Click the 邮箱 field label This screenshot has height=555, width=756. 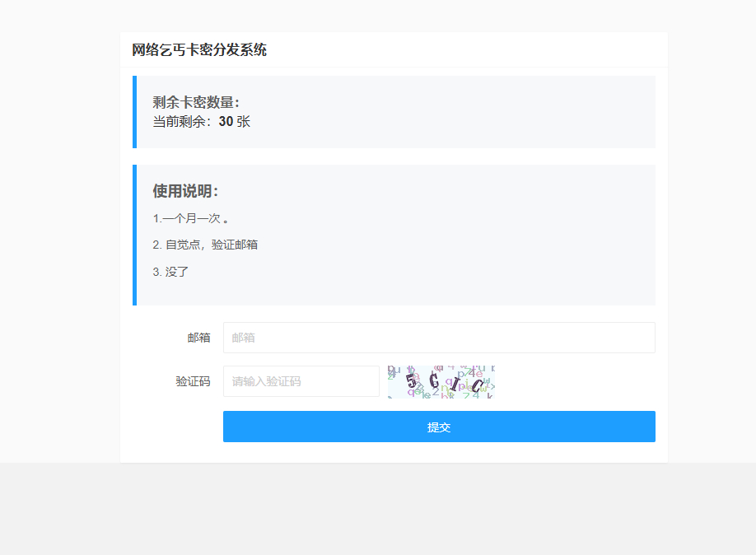(x=198, y=338)
